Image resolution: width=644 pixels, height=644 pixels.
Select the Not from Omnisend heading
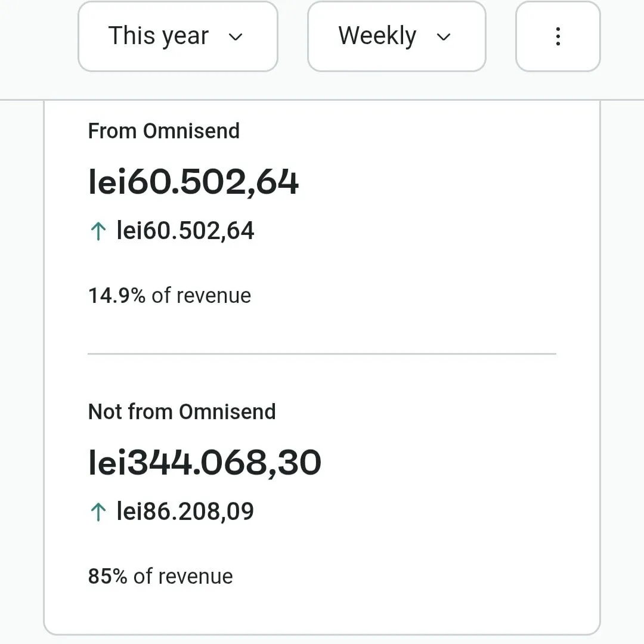coord(182,411)
